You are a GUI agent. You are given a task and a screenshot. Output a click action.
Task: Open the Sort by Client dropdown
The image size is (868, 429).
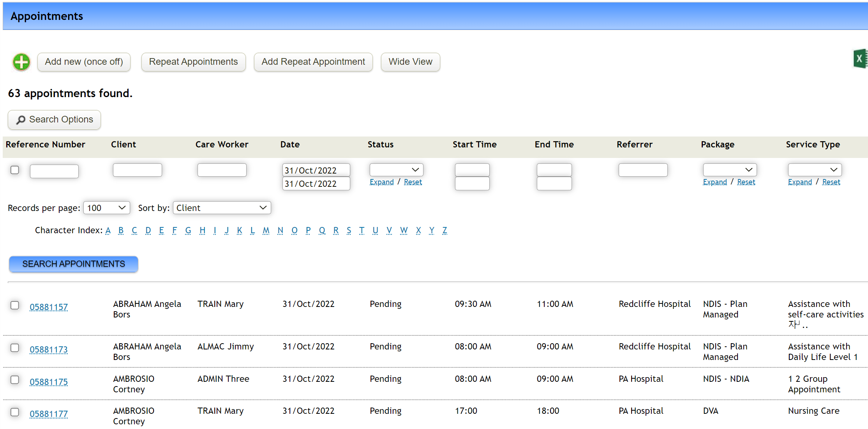tap(222, 208)
